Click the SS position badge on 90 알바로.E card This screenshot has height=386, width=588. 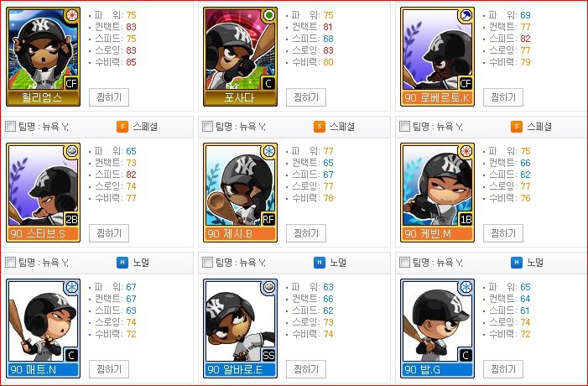(268, 355)
